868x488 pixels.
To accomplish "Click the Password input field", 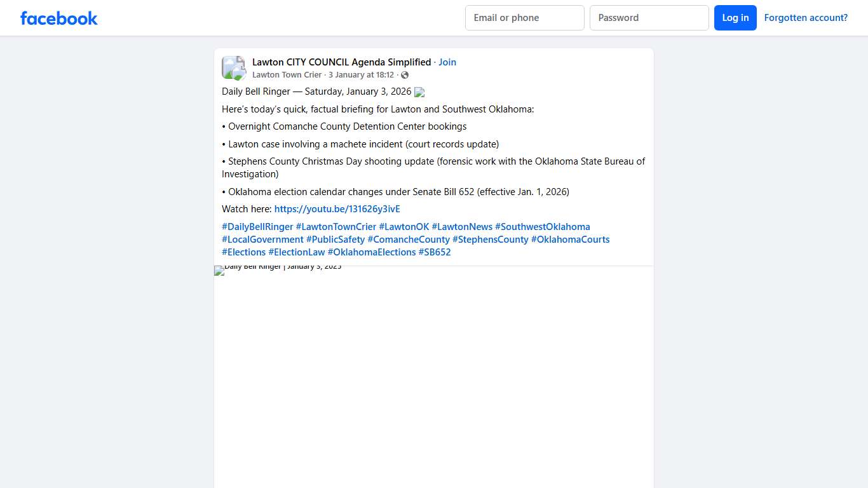I will [x=649, y=18].
